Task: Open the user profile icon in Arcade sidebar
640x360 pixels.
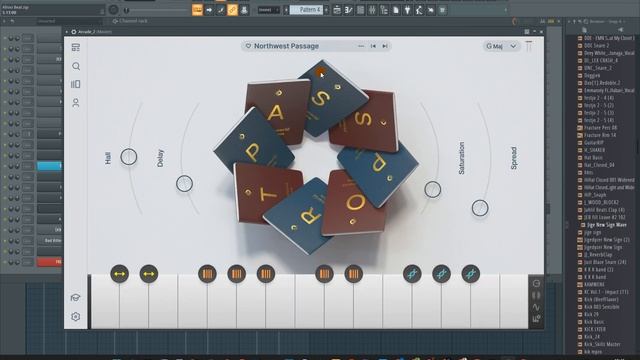Action: [76, 102]
